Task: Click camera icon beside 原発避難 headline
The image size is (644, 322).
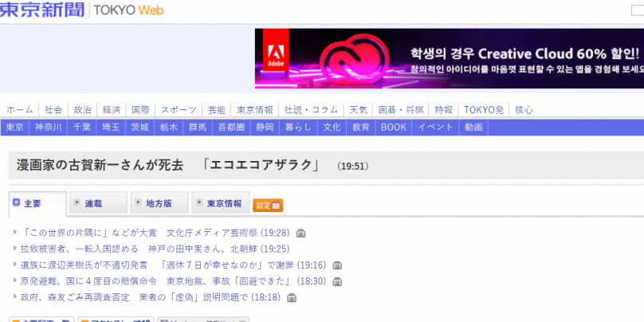Action: [x=338, y=281]
